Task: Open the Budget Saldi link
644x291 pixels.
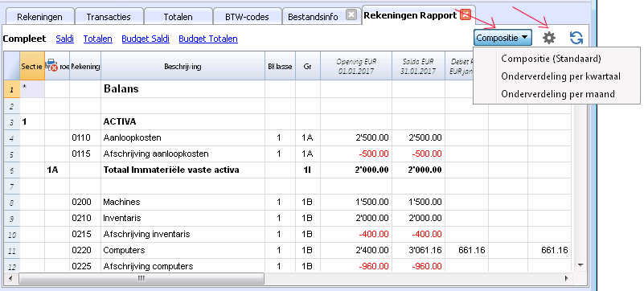Action: point(146,39)
